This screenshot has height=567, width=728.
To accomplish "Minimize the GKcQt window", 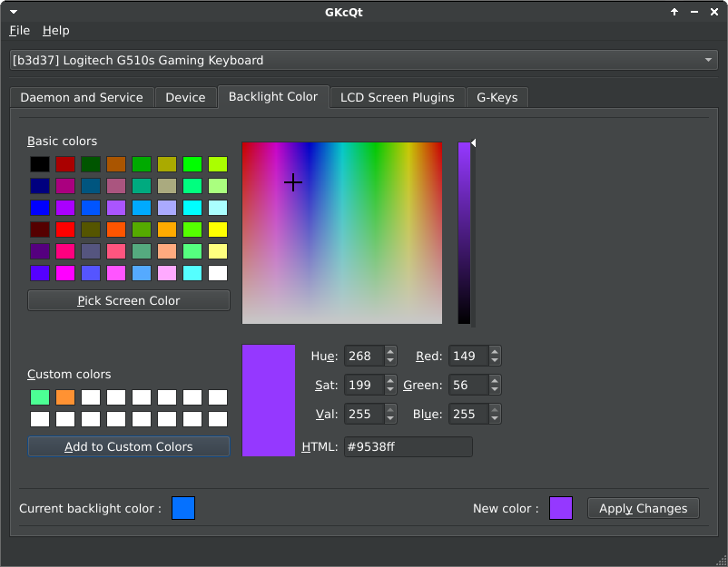I will click(x=694, y=12).
